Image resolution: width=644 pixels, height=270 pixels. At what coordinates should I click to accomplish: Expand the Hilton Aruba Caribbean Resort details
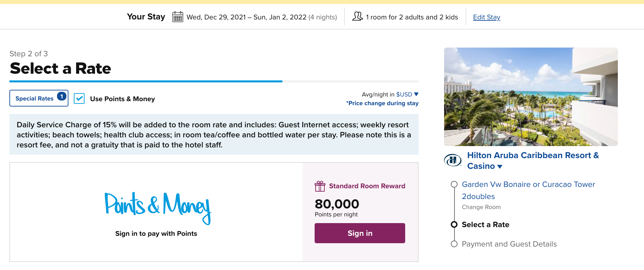point(500,166)
